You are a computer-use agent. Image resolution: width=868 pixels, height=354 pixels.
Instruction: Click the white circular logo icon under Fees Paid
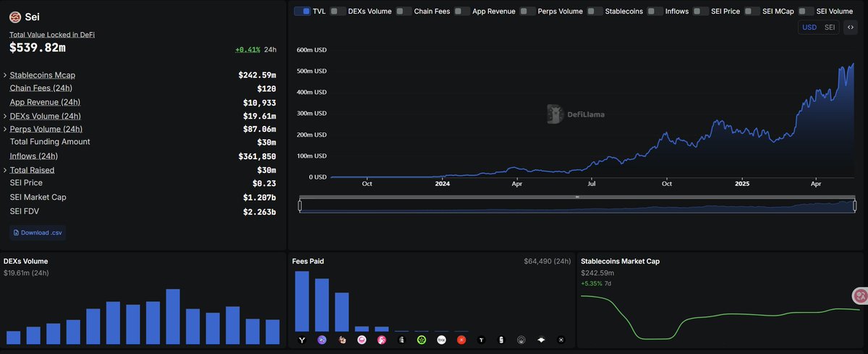pos(442,340)
